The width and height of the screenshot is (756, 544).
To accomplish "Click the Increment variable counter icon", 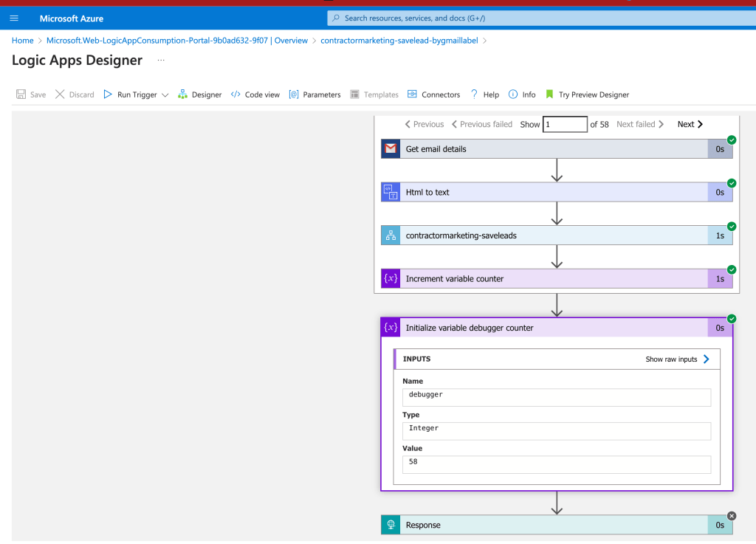I will pos(391,278).
